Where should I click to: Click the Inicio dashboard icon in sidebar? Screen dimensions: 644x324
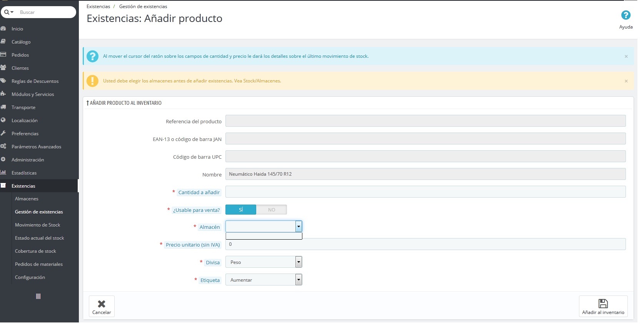tap(3, 29)
